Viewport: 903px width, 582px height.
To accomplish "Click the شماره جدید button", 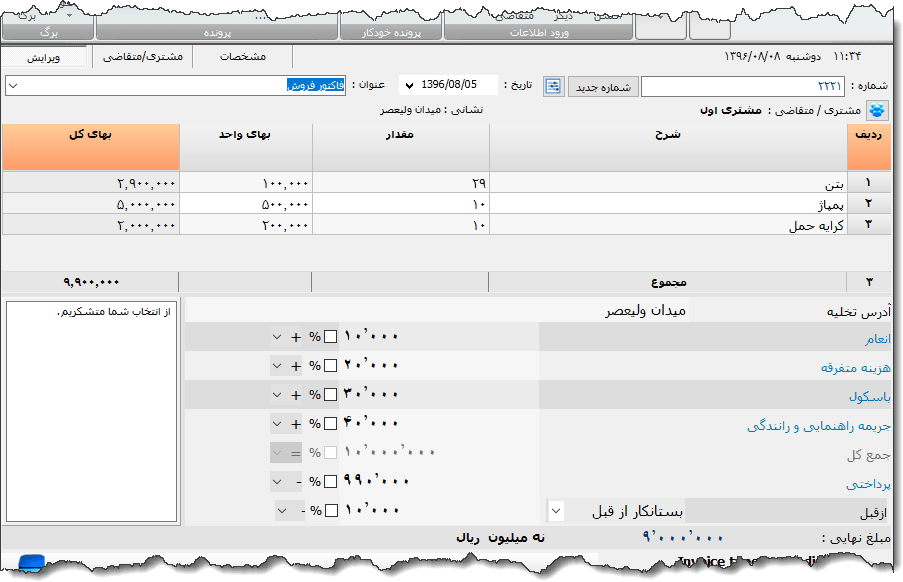I will coord(601,86).
